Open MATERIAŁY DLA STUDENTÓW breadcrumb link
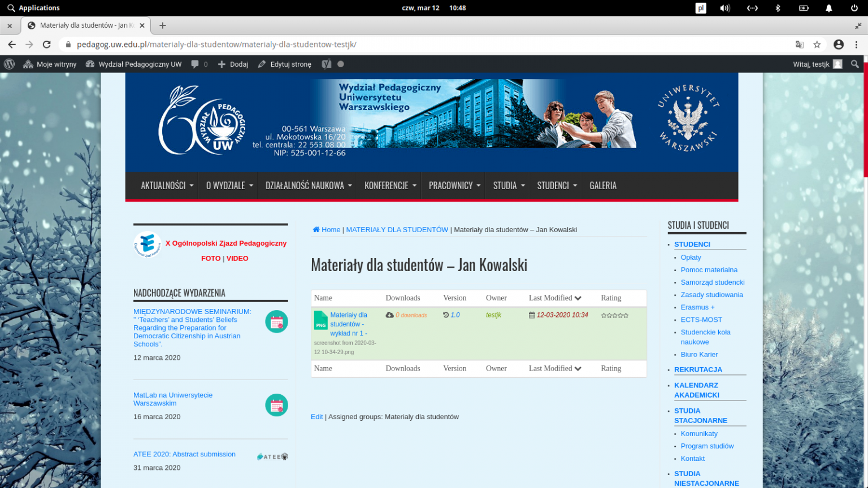The image size is (868, 488). [397, 230]
